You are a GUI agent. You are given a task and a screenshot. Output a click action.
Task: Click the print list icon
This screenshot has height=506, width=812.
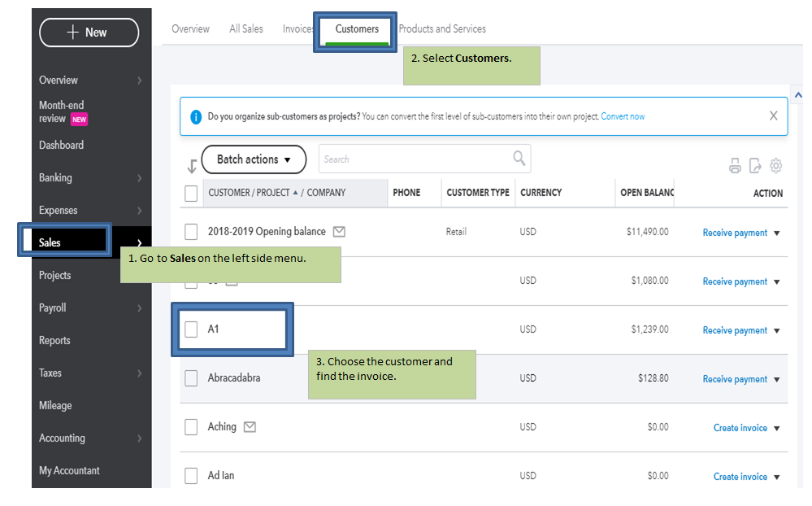tap(735, 166)
